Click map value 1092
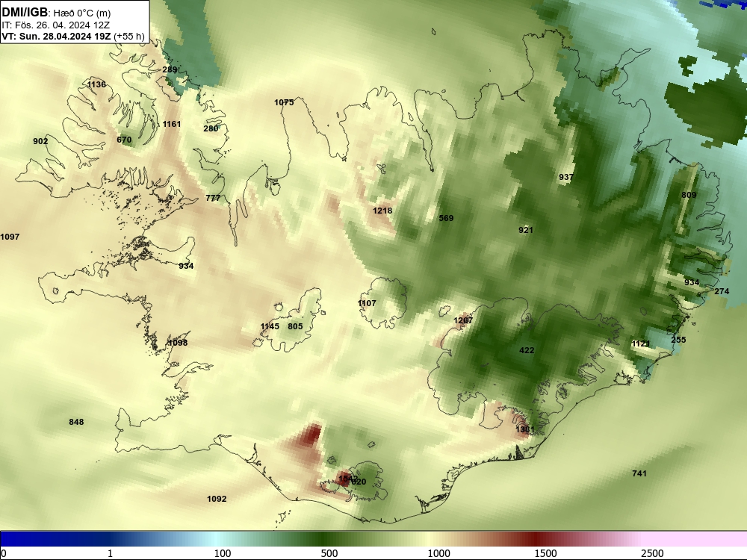 (217, 499)
